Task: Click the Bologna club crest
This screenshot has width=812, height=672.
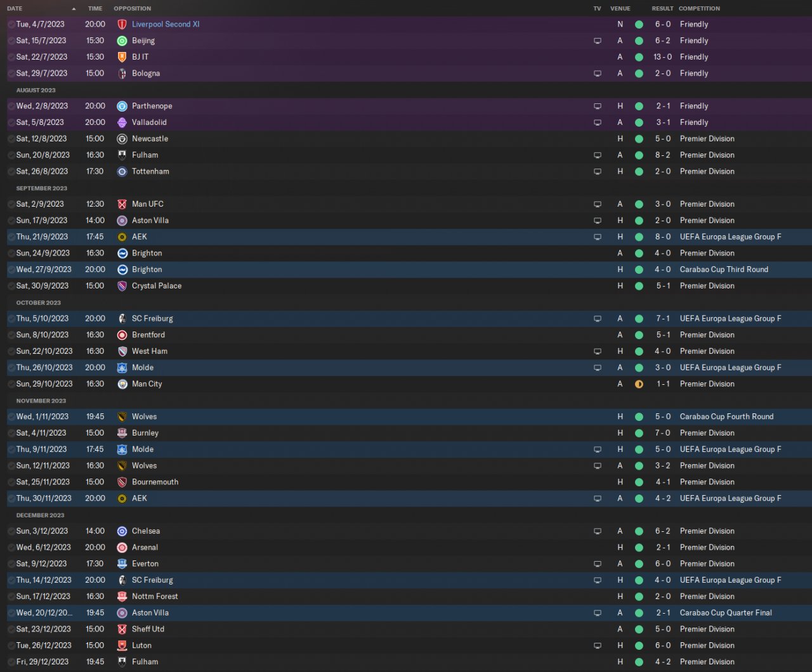Action: pos(122,74)
